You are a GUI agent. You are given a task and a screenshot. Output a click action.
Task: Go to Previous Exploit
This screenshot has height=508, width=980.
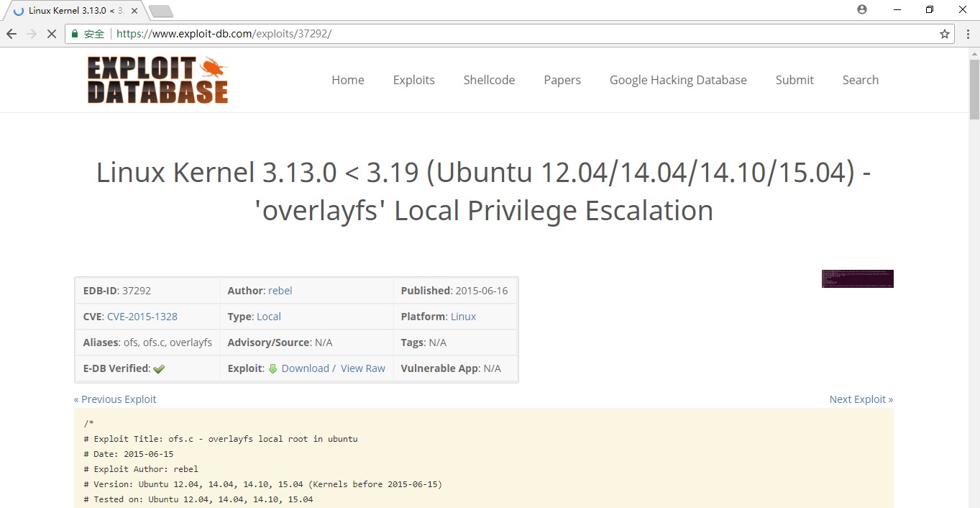pos(115,399)
